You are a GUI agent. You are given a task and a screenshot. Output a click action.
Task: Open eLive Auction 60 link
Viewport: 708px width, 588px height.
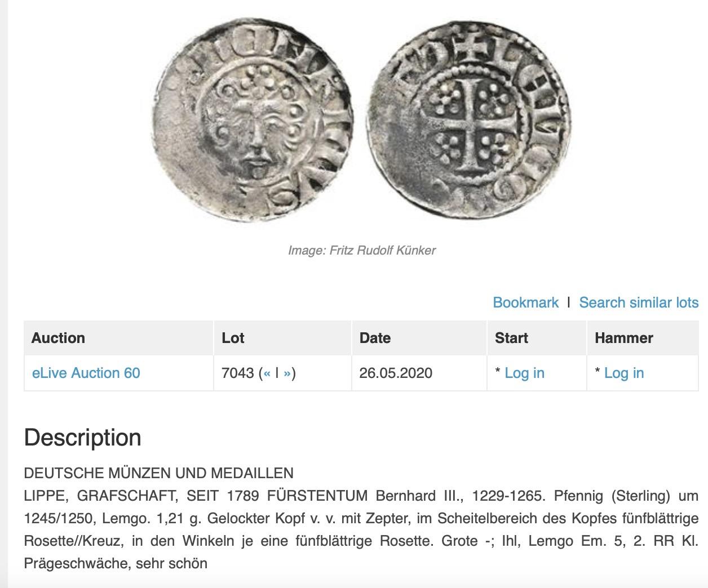(86, 373)
